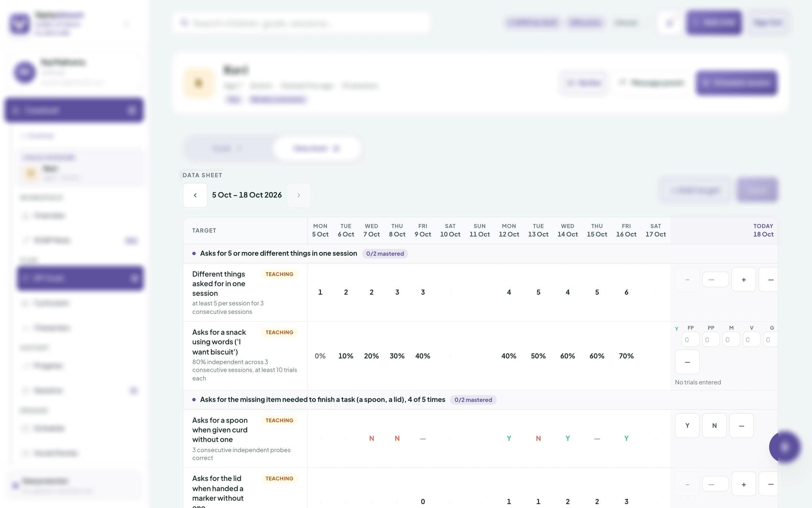Click the DATA SHEET heading
This screenshot has width=812, height=508.
click(x=202, y=175)
